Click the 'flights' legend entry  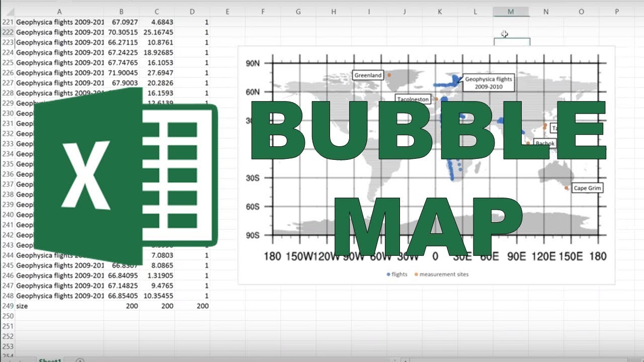click(x=397, y=274)
